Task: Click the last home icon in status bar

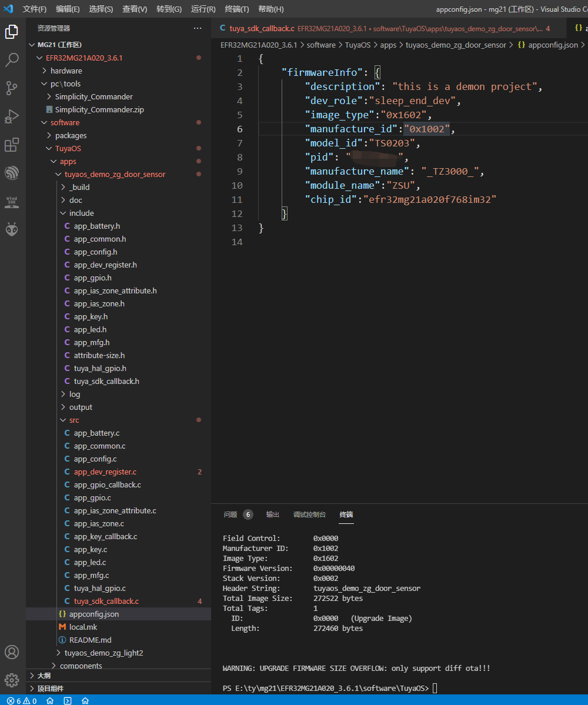Action: tap(85, 700)
